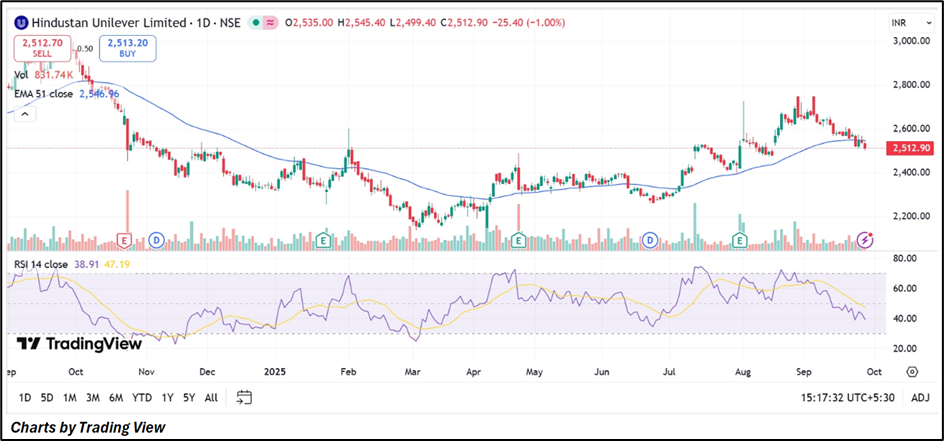Select the 1D time range
This screenshot has height=441, width=944.
pos(25,397)
